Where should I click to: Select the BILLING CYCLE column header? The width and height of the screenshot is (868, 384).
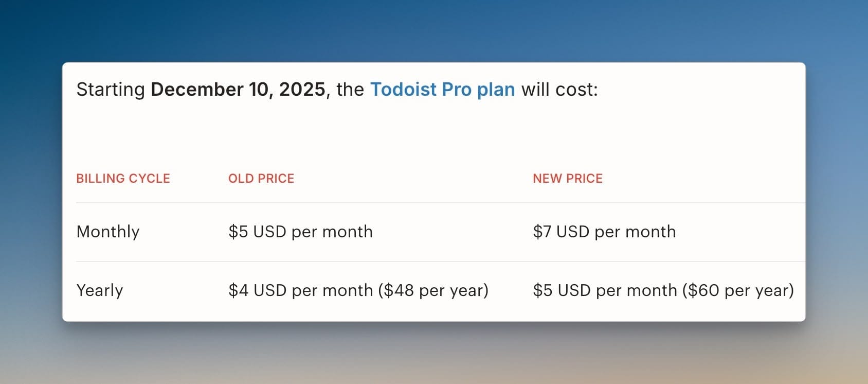(x=123, y=179)
